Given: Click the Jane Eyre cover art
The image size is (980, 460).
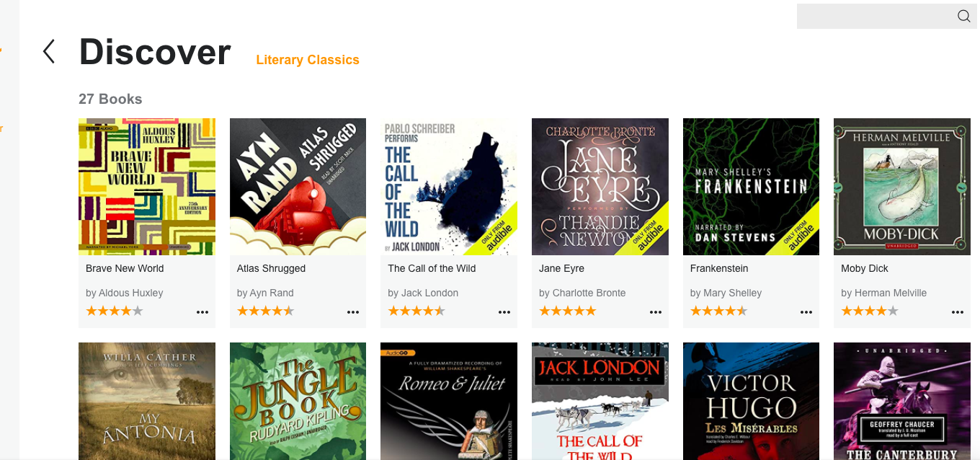Looking at the screenshot, I should 600,187.
